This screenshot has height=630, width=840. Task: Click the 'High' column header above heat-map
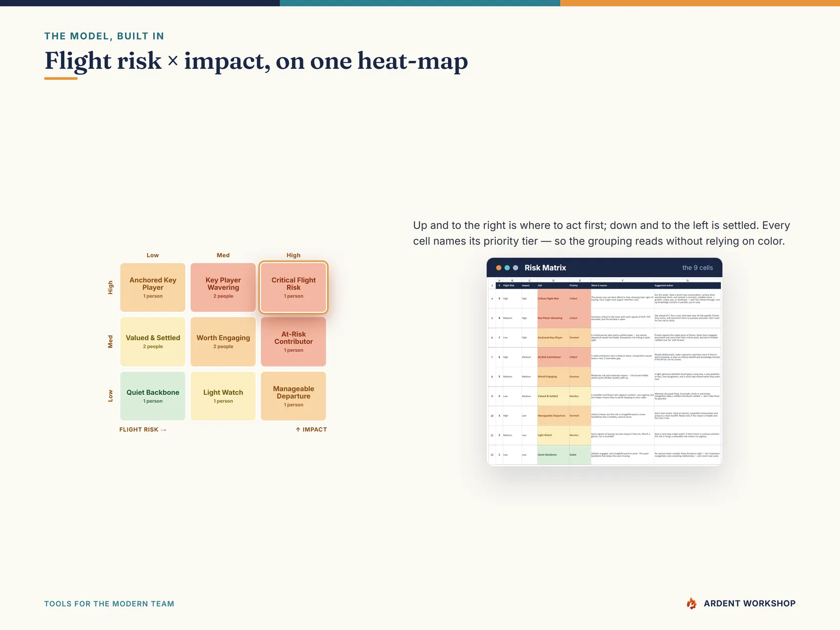293,255
